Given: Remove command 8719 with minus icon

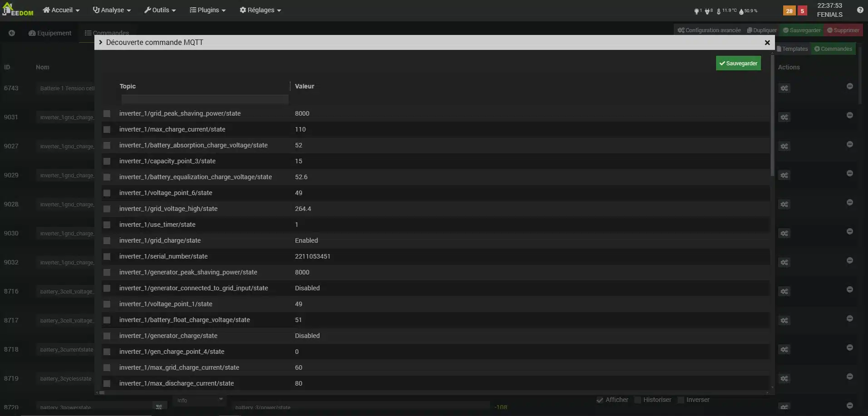Looking at the screenshot, I should click(x=850, y=377).
